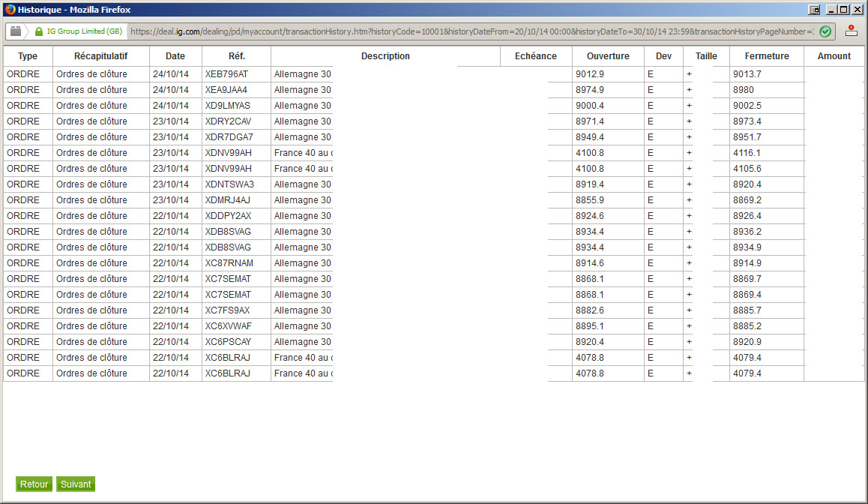Select reference XC6XVWAF

pos(228,326)
